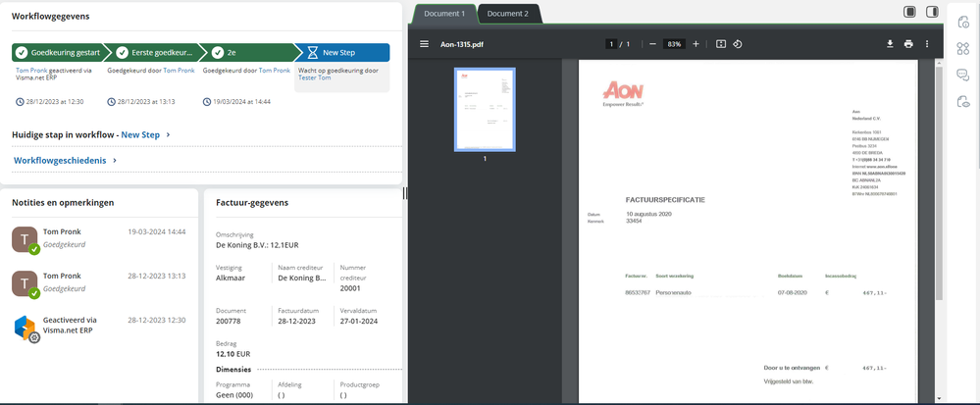The width and height of the screenshot is (980, 405).
Task: Click the description De Koning B.V.: 12,1EUR
Action: click(x=257, y=245)
